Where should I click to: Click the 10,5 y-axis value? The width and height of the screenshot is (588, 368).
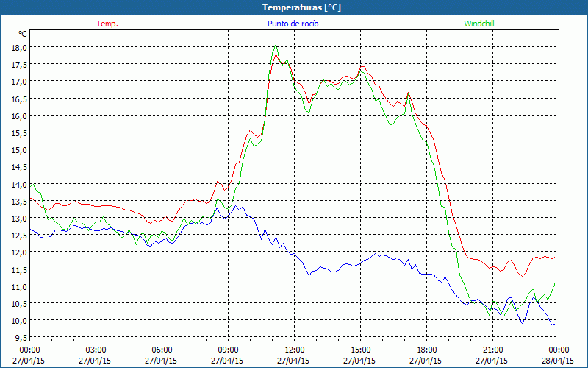pyautogui.click(x=20, y=303)
